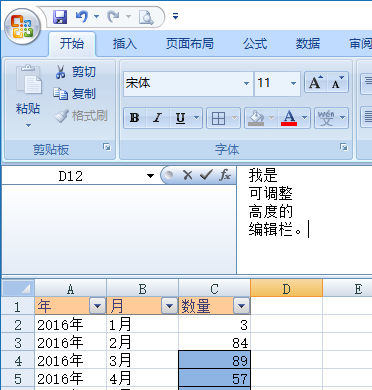Open the 数量 filter dropdown
Image resolution: width=372 pixels, height=390 pixels.
pos(241,306)
